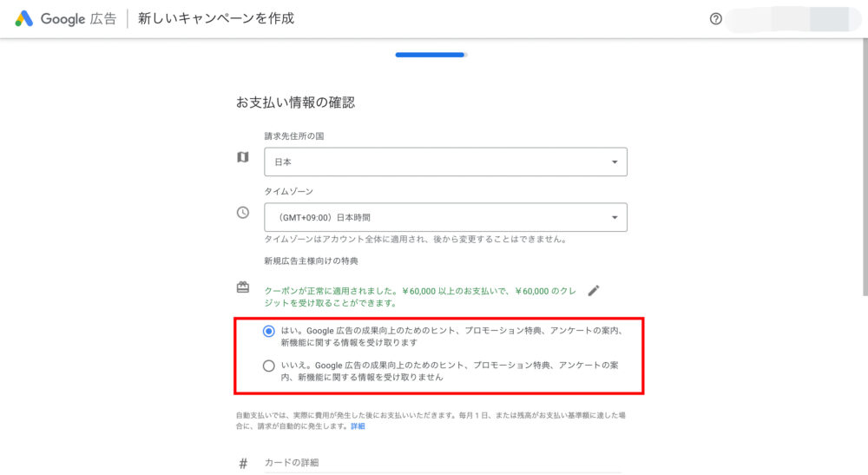Select the はい radio button

pos(269,331)
